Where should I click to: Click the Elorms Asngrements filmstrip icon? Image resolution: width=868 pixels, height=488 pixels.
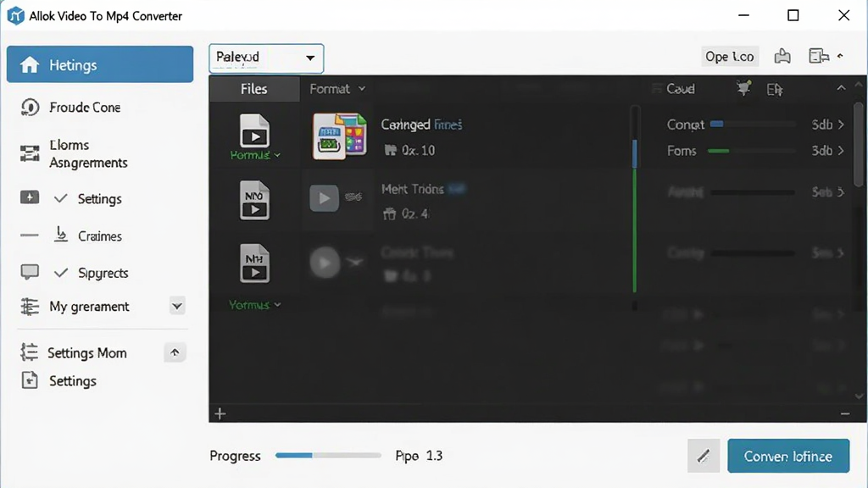pyautogui.click(x=30, y=153)
